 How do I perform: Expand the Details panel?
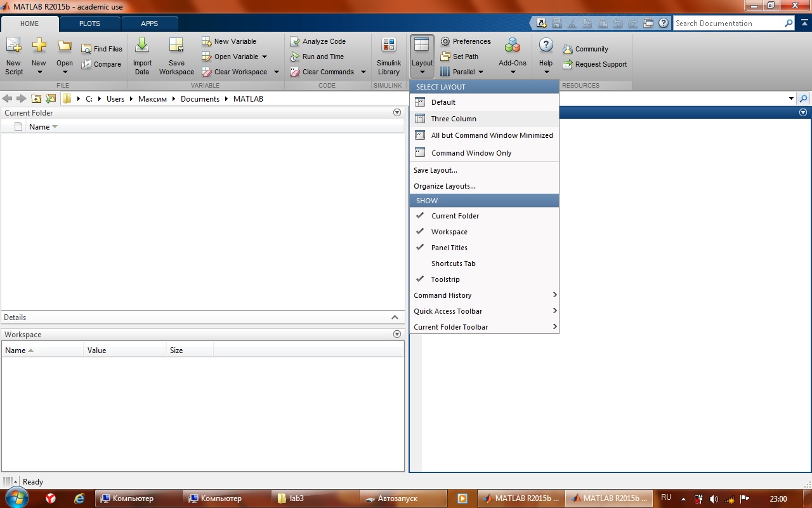pos(395,317)
